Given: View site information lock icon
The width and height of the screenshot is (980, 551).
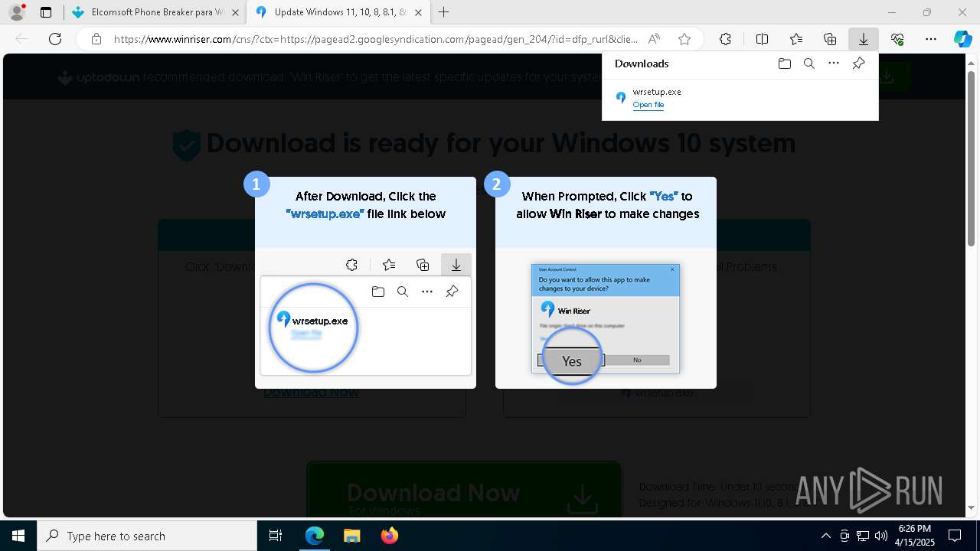Looking at the screenshot, I should (96, 39).
